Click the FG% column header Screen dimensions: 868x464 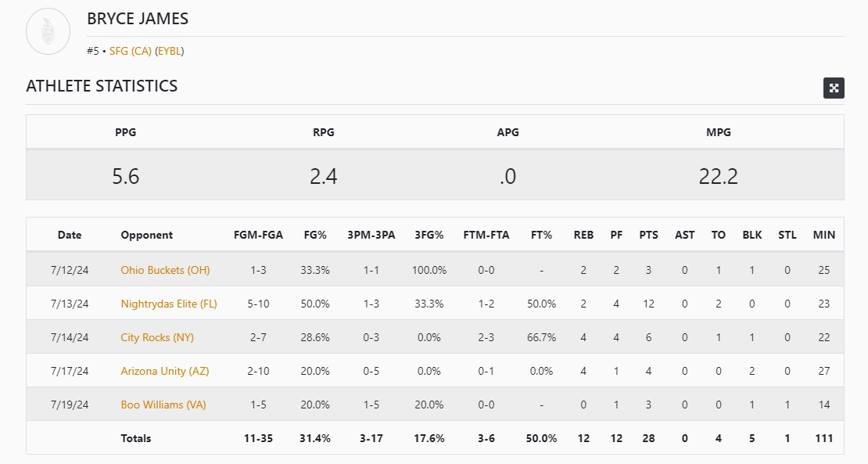(315, 235)
